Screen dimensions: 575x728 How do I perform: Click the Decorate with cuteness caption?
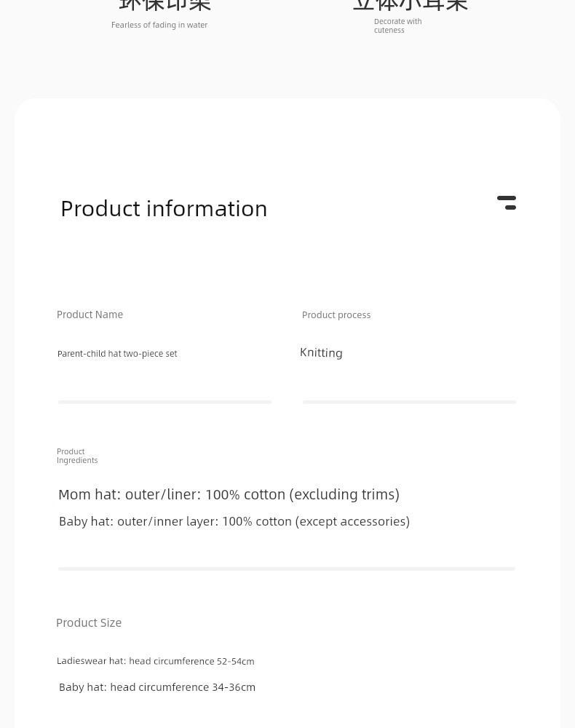point(397,25)
